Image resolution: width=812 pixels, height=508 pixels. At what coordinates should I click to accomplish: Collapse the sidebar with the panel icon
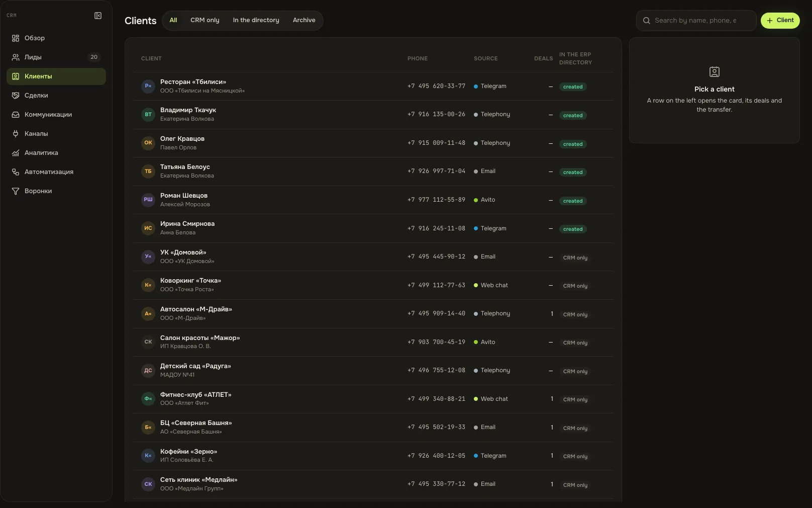point(98,16)
